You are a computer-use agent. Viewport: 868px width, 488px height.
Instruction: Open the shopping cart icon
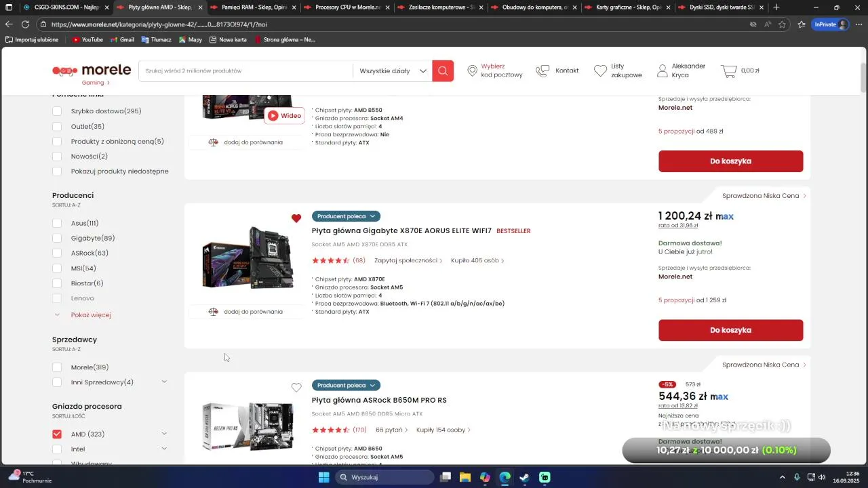coord(729,70)
